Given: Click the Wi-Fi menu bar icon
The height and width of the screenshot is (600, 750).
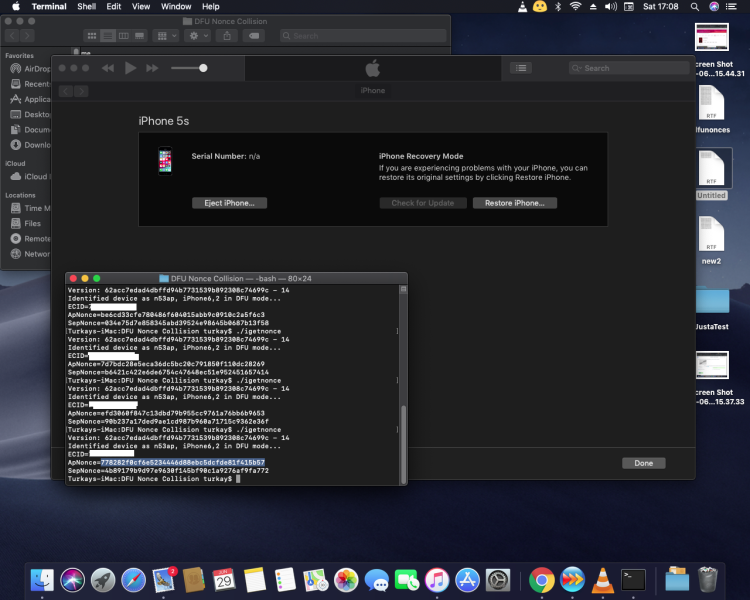Looking at the screenshot, I should pos(575,6).
